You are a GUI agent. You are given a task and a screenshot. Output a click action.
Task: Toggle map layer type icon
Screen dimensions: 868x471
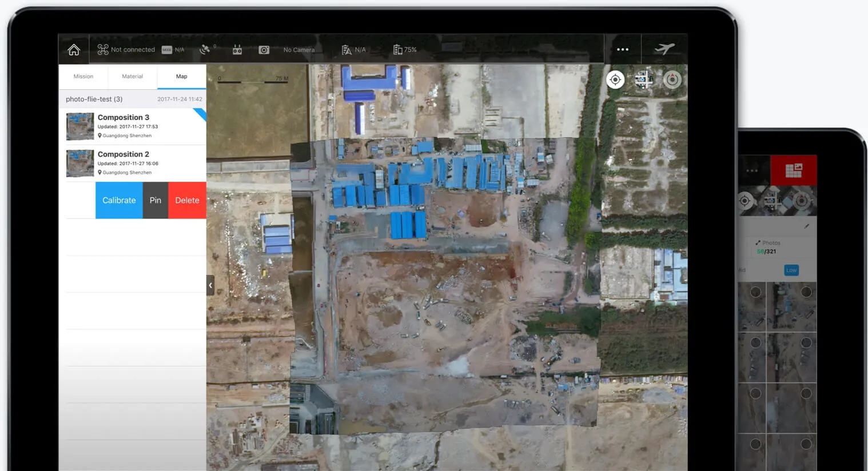point(644,79)
